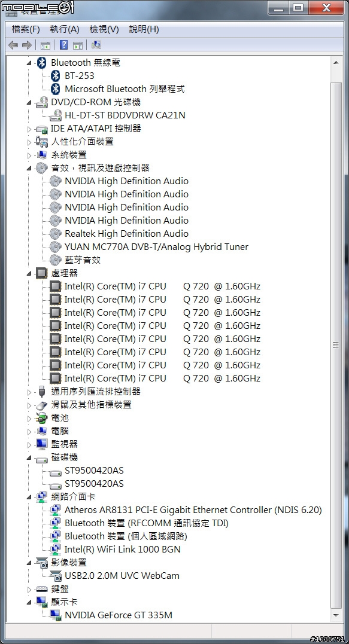Click the Bluetooth icon beside BT-253
This screenshot has width=349, height=644.
point(56,75)
